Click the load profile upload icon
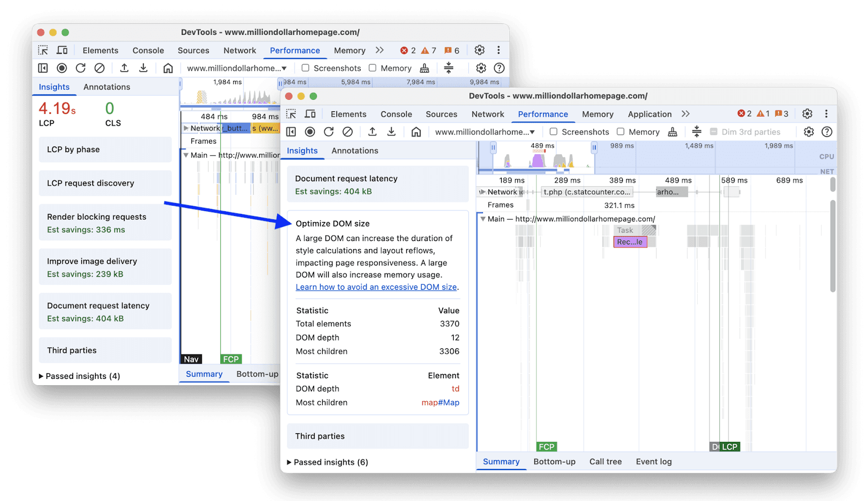 (372, 131)
